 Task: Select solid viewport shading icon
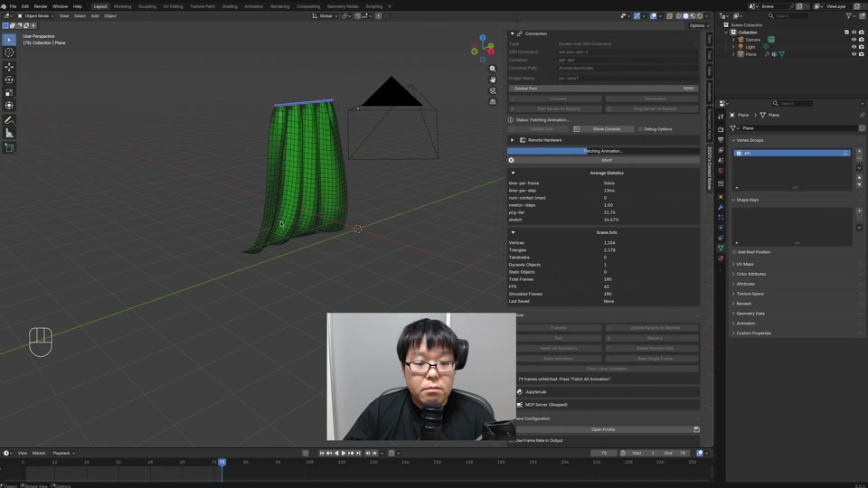pyautogui.click(x=685, y=16)
